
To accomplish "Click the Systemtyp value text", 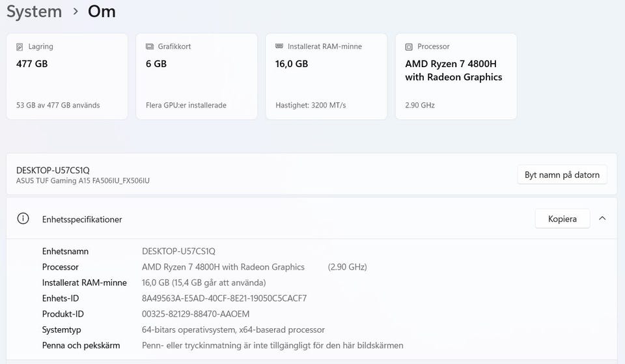I will (x=233, y=329).
